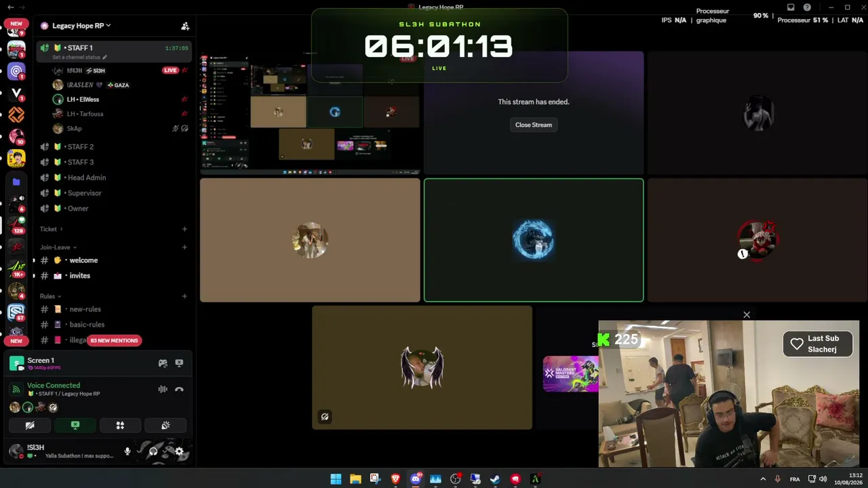Open Brave browser from the taskbar
Image resolution: width=868 pixels, height=488 pixels.
click(395, 479)
